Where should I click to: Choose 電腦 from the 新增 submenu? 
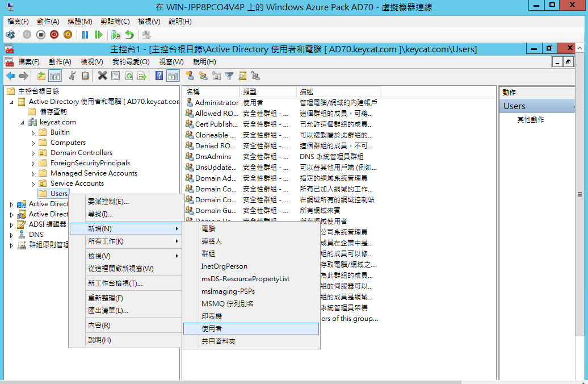[251, 228]
